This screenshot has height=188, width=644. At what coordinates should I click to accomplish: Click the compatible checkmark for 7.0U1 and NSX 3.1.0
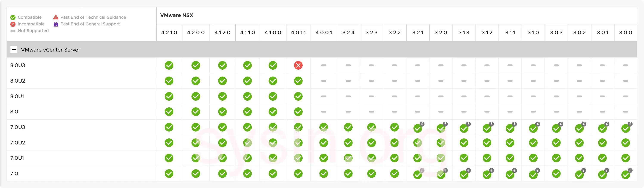(x=533, y=158)
